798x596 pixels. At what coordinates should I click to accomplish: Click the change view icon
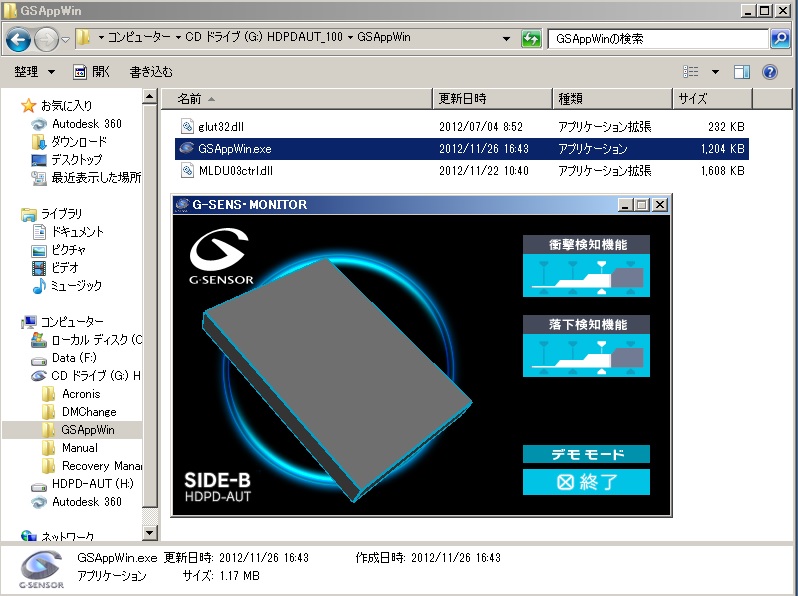[691, 72]
